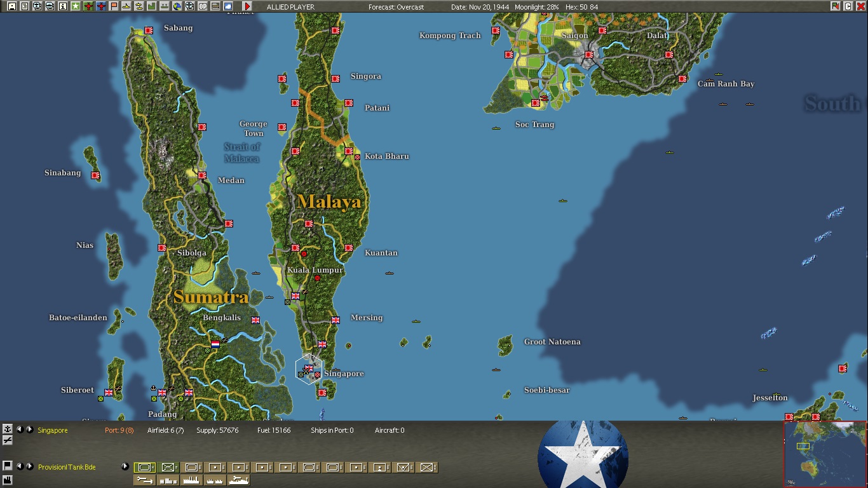Screen dimensions: 868x488
Task: Go to next base from Singapore
Action: coord(29,430)
